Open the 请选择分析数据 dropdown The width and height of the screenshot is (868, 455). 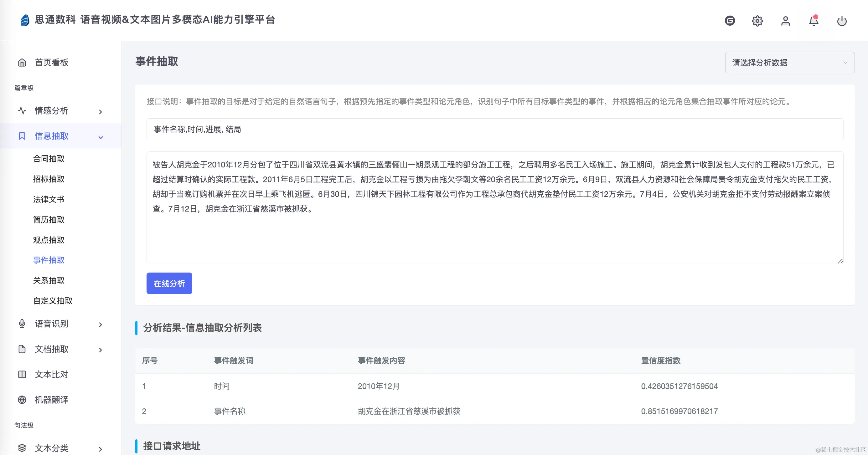789,63
